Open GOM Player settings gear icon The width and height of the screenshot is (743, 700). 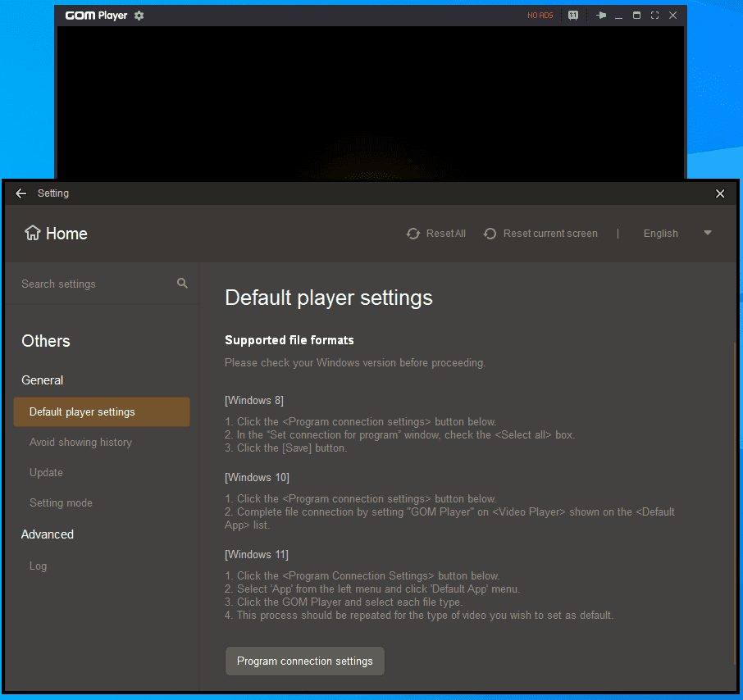coord(139,16)
